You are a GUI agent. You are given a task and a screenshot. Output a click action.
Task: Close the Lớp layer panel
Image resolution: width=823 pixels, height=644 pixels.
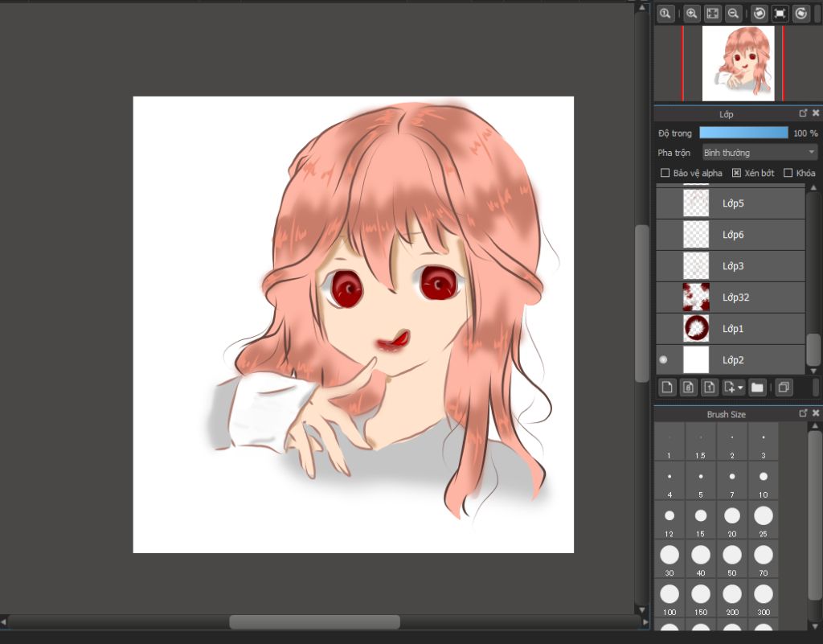pos(815,113)
